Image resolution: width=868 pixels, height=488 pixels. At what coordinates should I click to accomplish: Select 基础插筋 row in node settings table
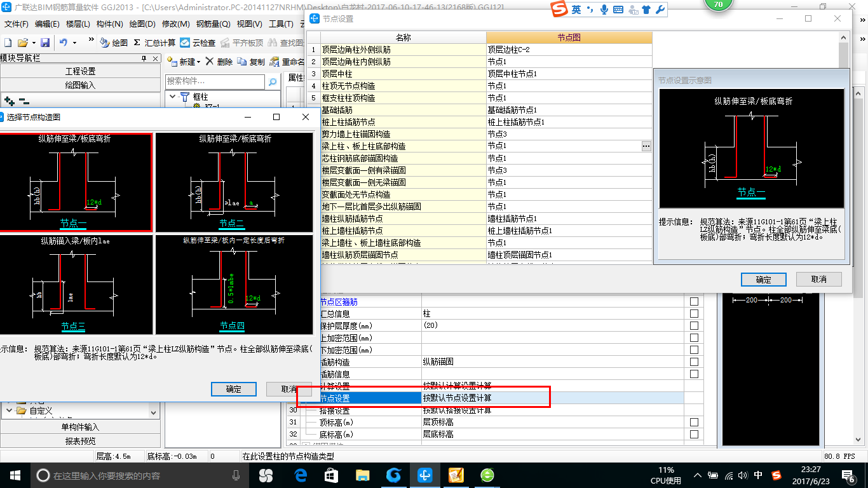point(480,110)
